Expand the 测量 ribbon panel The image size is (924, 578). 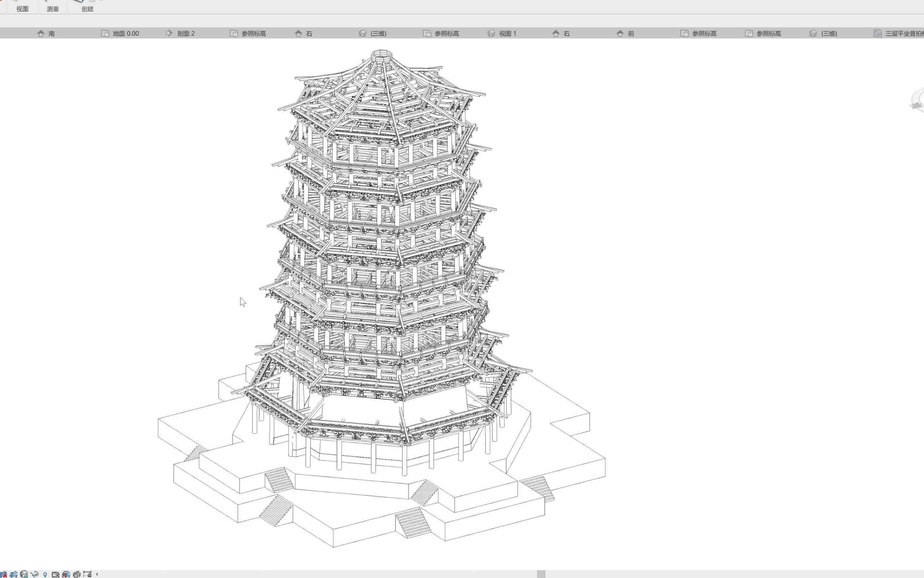[53, 9]
